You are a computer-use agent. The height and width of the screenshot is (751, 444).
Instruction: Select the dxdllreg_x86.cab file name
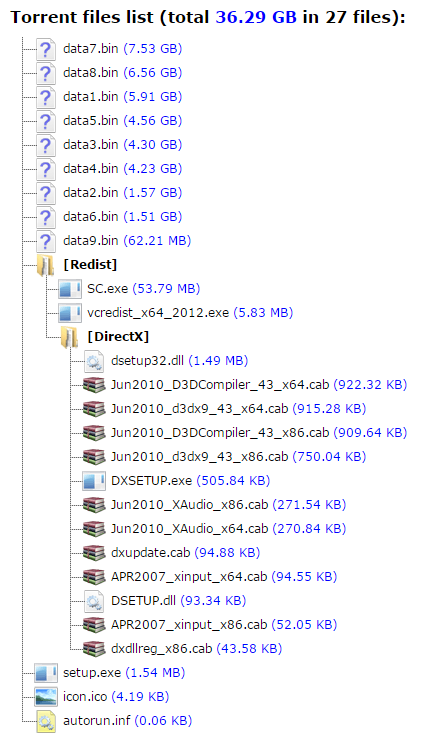[162, 648]
